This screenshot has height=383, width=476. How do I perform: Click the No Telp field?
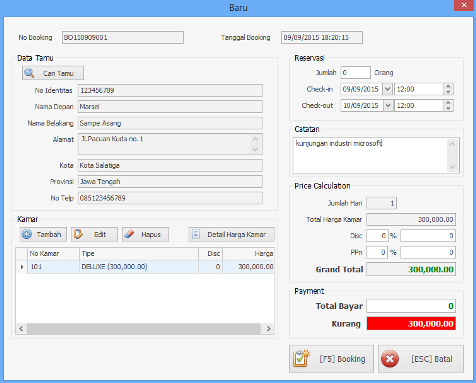[x=170, y=198]
